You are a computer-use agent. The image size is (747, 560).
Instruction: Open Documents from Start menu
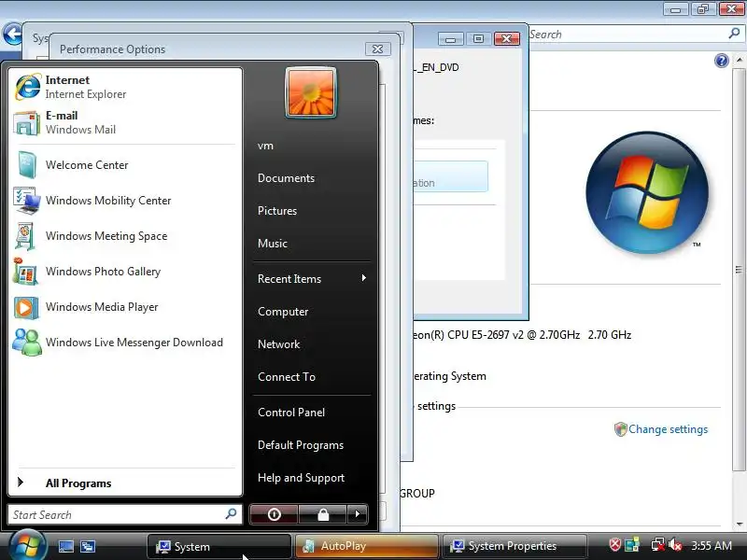click(286, 178)
